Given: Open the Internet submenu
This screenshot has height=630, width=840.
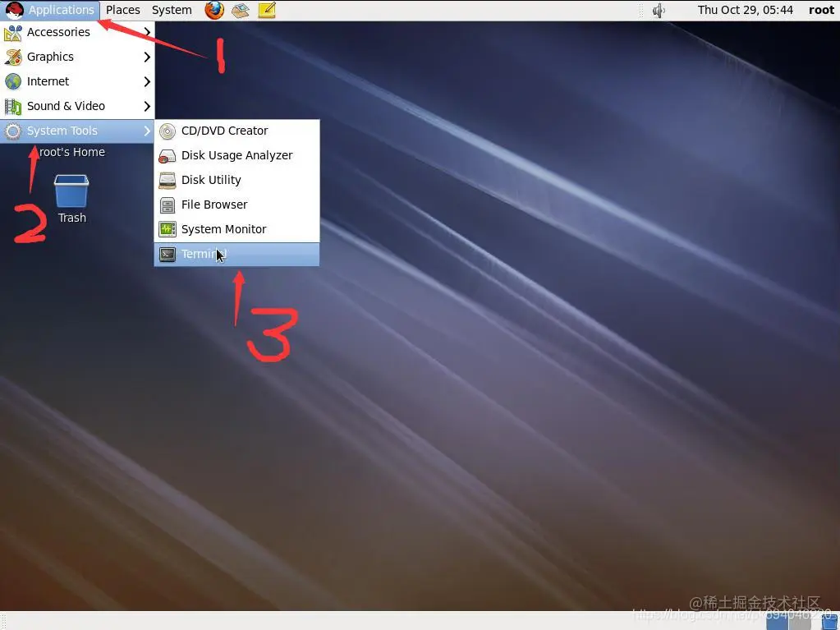Looking at the screenshot, I should pyautogui.click(x=77, y=81).
